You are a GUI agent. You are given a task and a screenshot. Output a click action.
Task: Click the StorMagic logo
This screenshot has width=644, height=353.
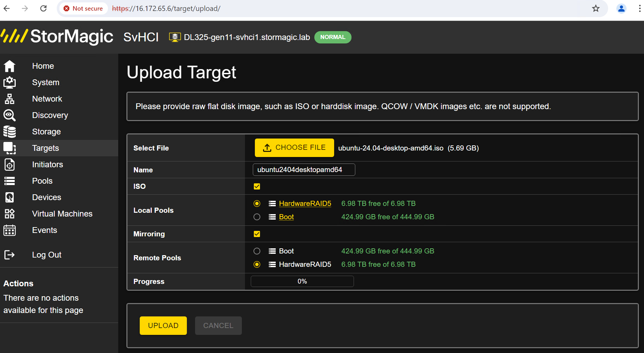[x=57, y=36]
